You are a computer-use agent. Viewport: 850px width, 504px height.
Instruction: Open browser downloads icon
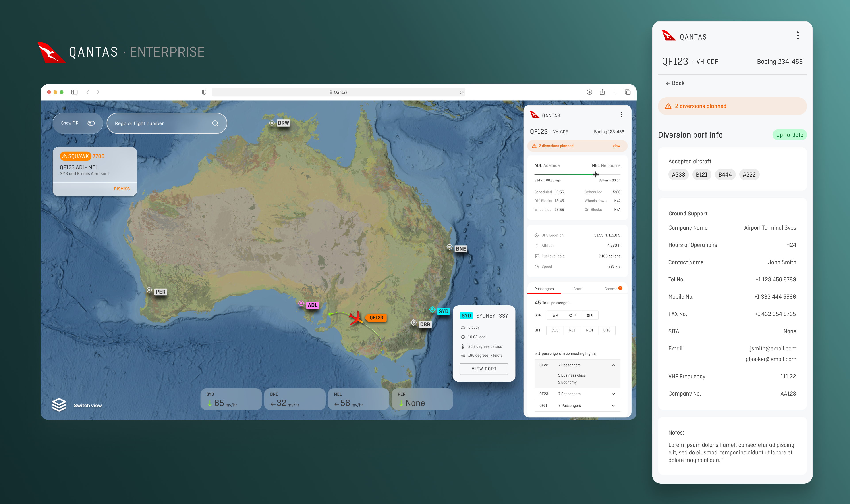click(x=589, y=92)
